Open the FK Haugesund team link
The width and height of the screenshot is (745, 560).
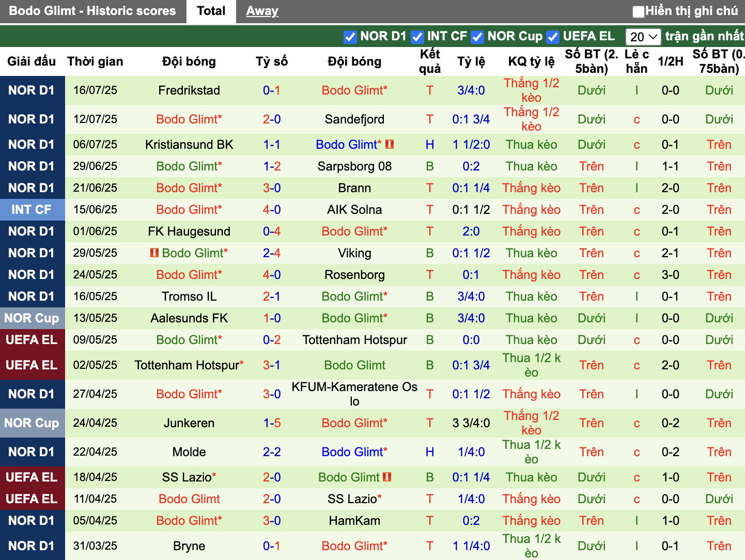point(189,231)
